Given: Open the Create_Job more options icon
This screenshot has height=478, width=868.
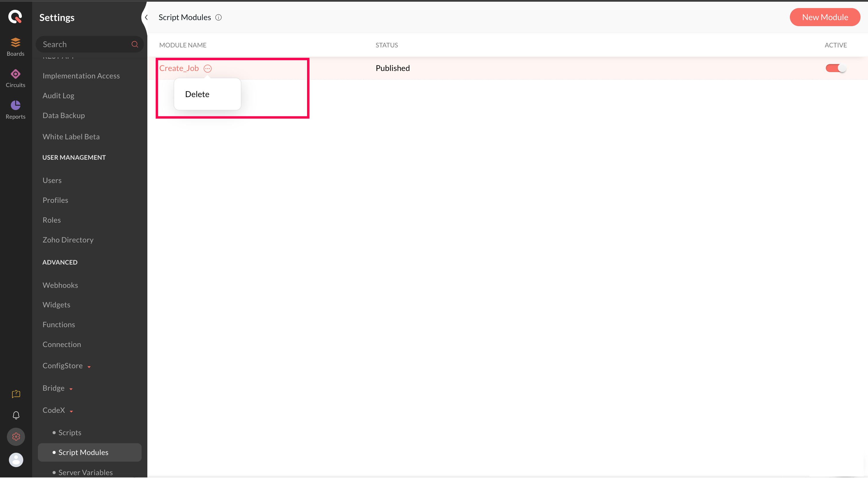Looking at the screenshot, I should [x=208, y=68].
